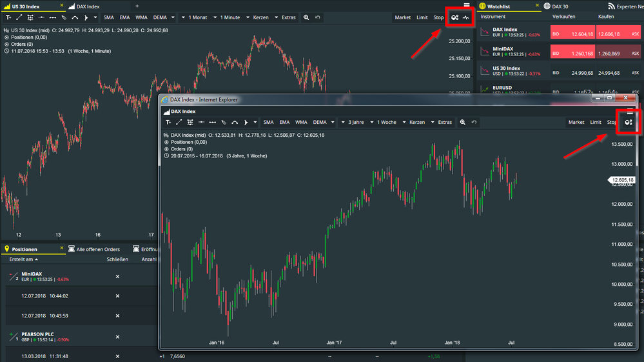This screenshot has height=362, width=644.
Task: Toggle Orders (0) in US 30 chart
Action: (19, 45)
